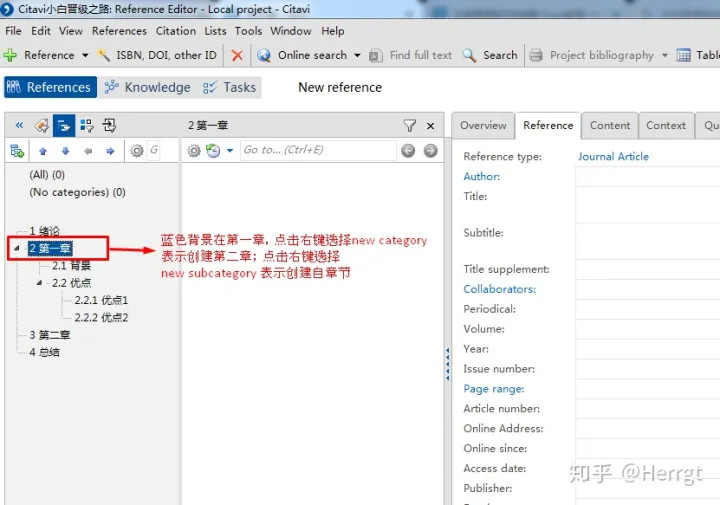Open the Help menu
The height and width of the screenshot is (505, 720).
[x=332, y=31]
